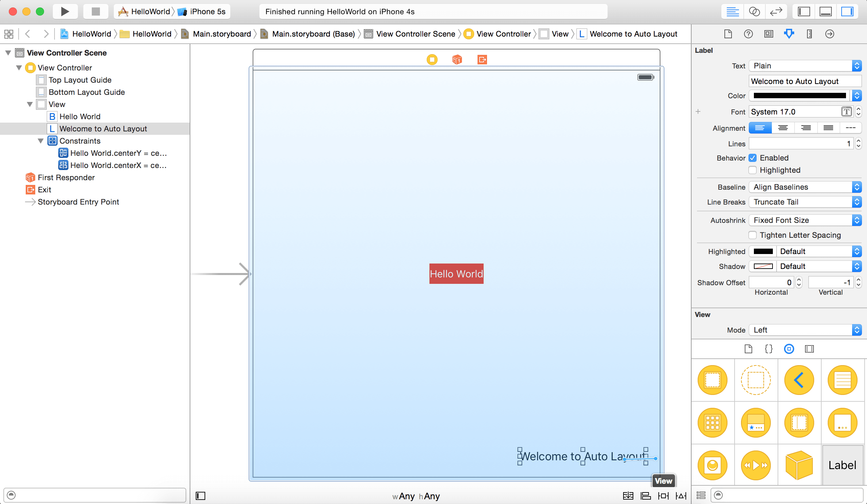Toggle Enabled checkbox for label behavior
Image resolution: width=867 pixels, height=504 pixels.
(x=753, y=158)
